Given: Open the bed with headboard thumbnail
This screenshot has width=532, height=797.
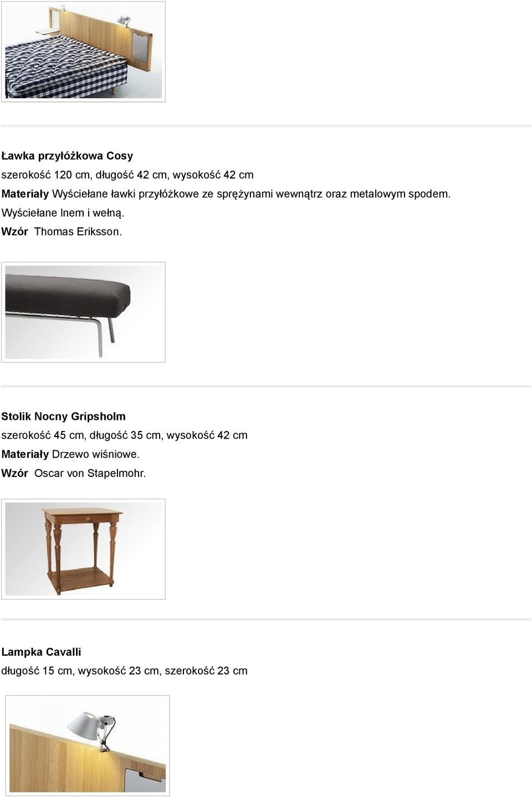Looking at the screenshot, I should [x=83, y=52].
